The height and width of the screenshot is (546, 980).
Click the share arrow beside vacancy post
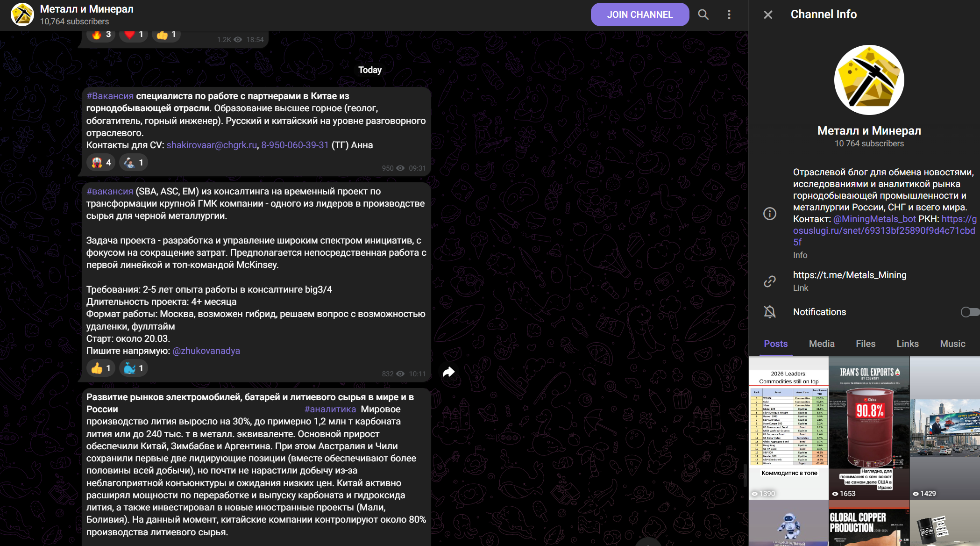[448, 372]
